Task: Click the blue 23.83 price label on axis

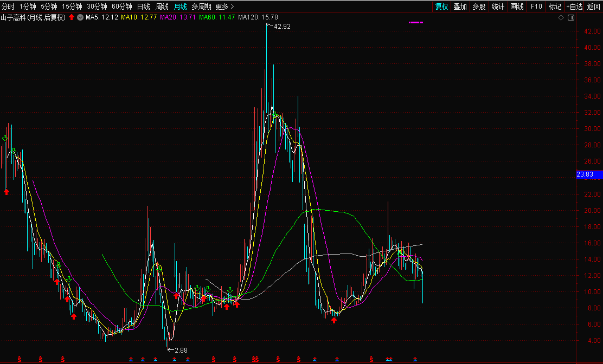Action: click(x=585, y=174)
